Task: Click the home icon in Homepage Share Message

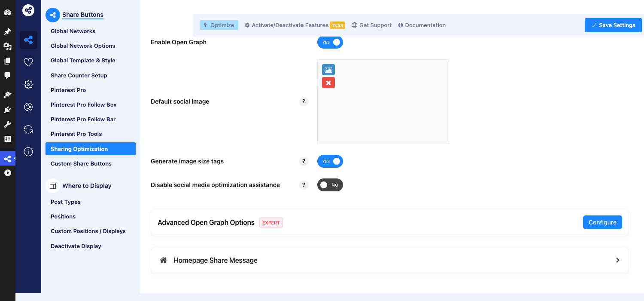Action: click(x=163, y=260)
